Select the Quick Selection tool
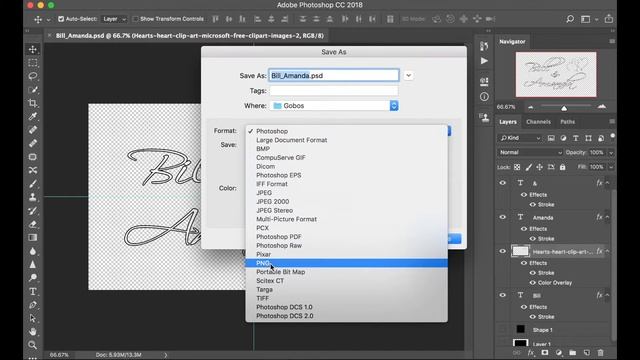 pos(33,90)
